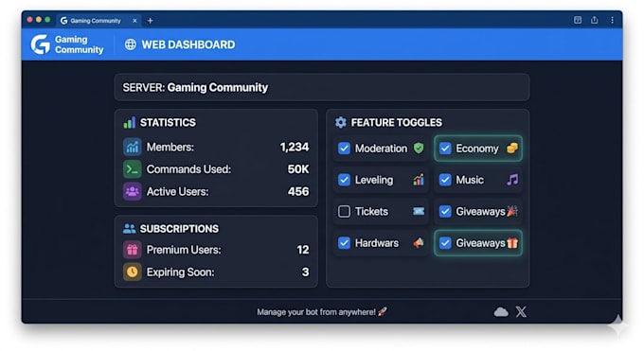Click the Expiring Soon value 3
The width and height of the screenshot is (644, 351).
(x=305, y=272)
